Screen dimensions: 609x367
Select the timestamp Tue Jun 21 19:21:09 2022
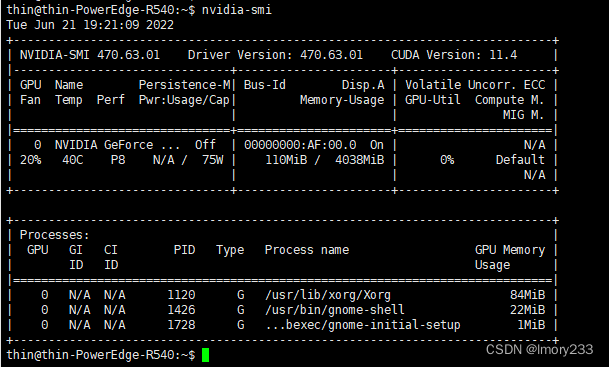90,25
